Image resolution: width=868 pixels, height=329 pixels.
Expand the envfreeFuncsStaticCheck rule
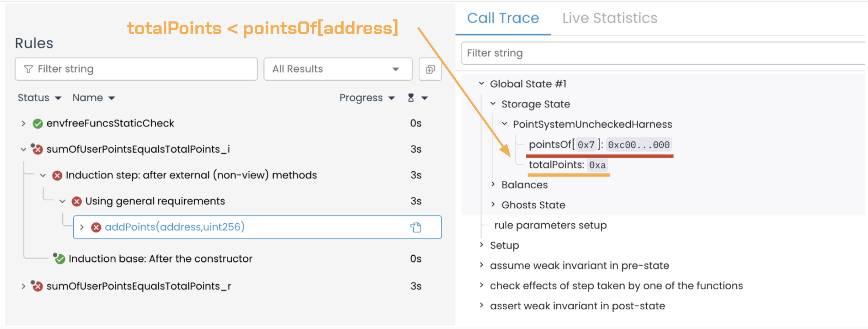pos(24,123)
